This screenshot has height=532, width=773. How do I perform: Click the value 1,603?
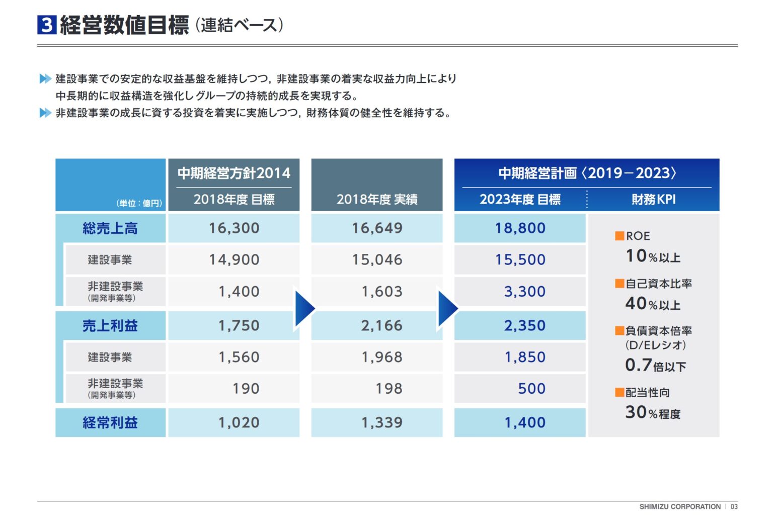(381, 292)
